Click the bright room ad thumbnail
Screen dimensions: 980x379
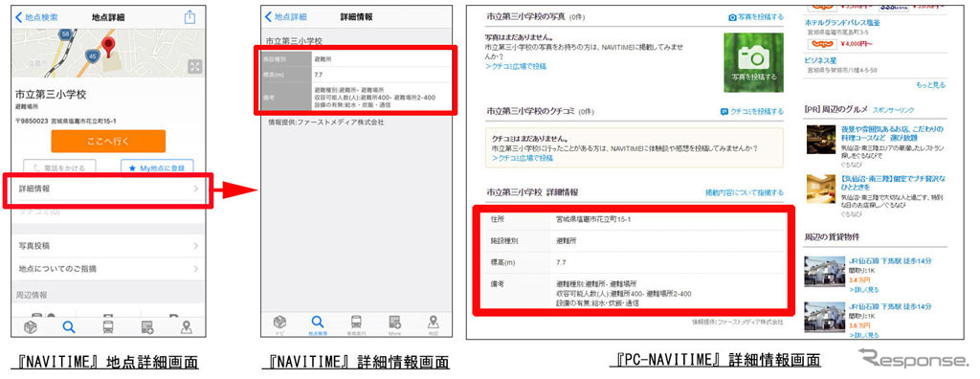click(x=821, y=189)
